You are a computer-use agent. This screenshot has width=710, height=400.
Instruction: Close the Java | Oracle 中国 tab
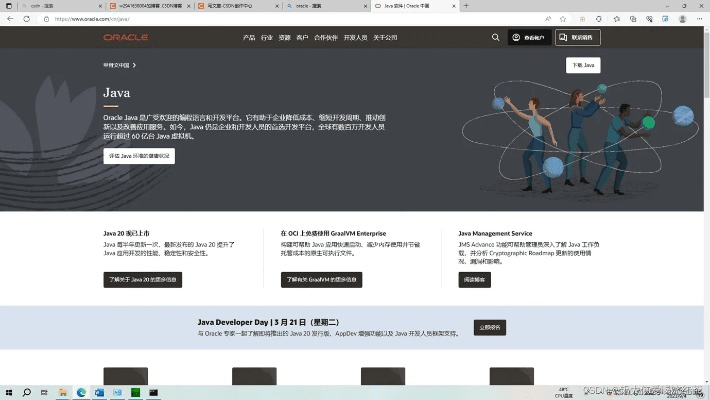(454, 6)
